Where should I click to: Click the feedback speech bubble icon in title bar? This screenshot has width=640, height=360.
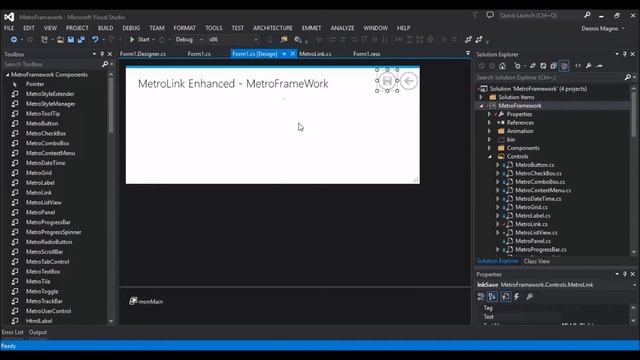[490, 15]
